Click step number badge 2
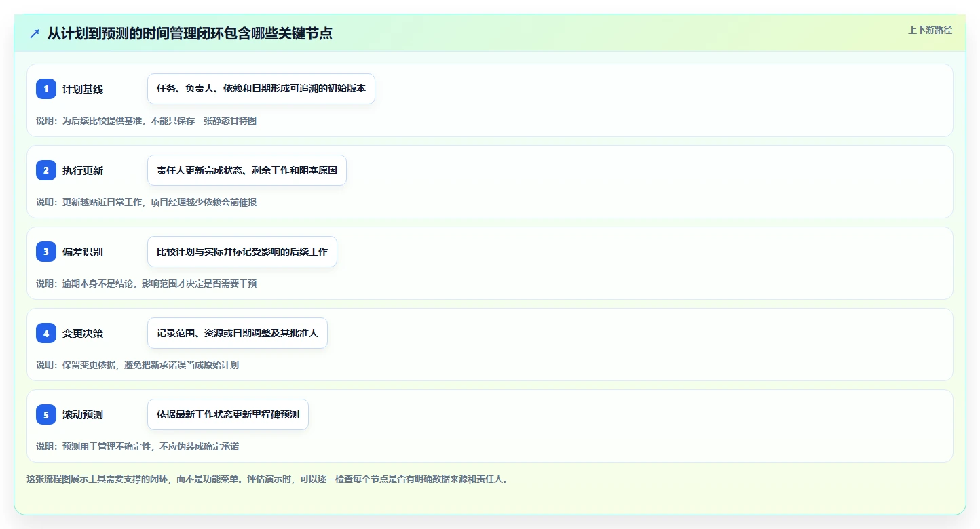 [x=46, y=170]
